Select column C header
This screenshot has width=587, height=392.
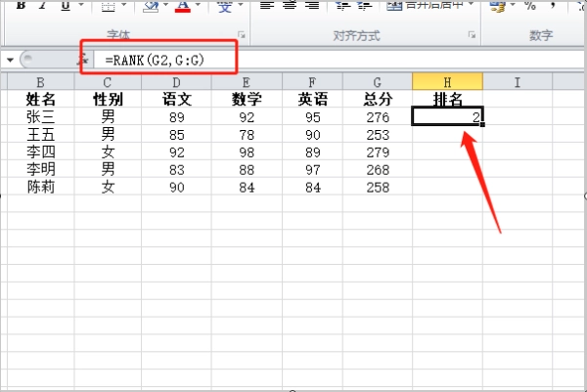tap(108, 82)
